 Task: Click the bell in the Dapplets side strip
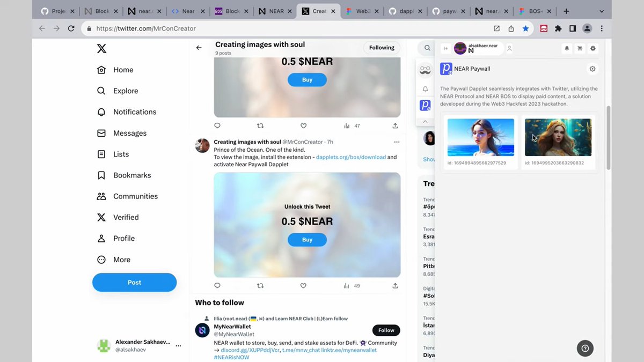[x=425, y=89]
